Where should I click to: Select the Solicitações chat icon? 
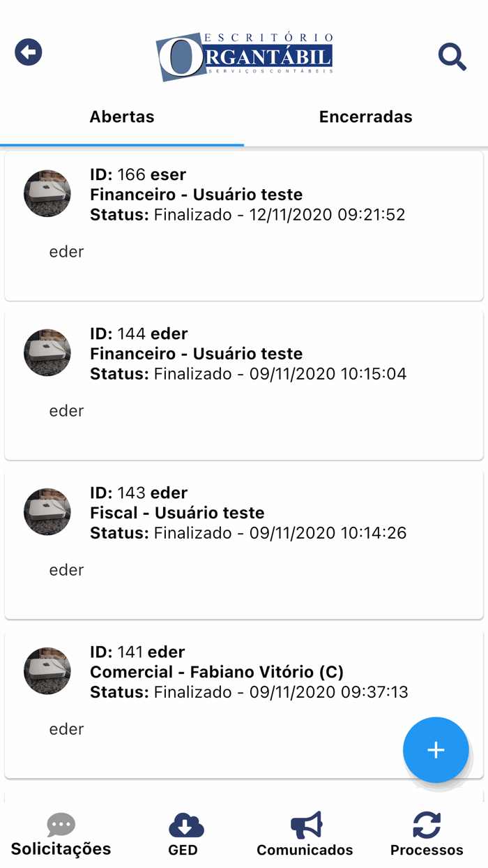[61, 824]
